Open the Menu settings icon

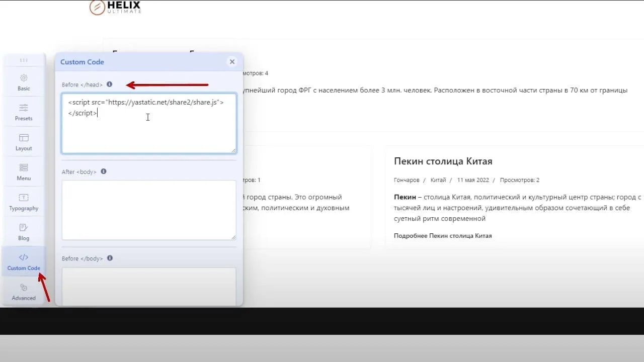pos(24,167)
